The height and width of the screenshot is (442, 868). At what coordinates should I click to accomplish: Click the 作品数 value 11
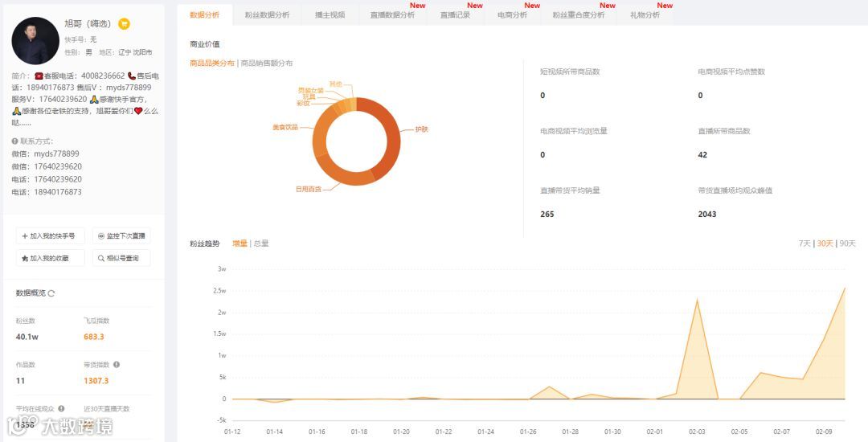[20, 381]
